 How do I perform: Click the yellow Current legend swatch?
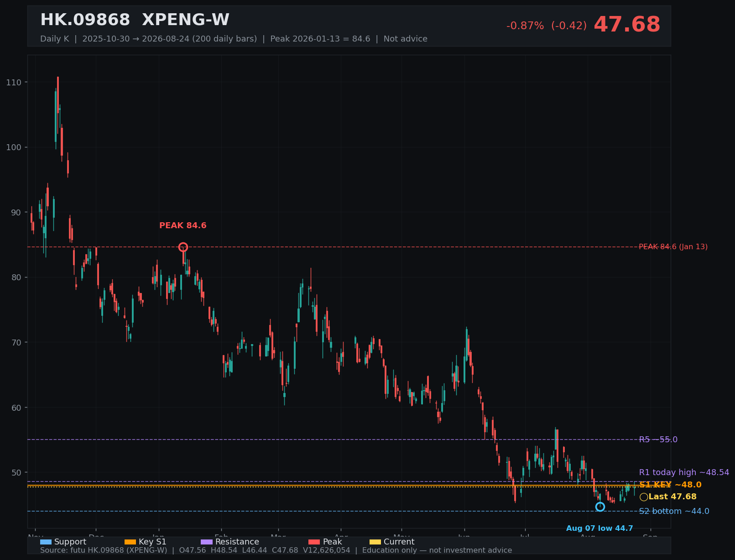point(375,542)
